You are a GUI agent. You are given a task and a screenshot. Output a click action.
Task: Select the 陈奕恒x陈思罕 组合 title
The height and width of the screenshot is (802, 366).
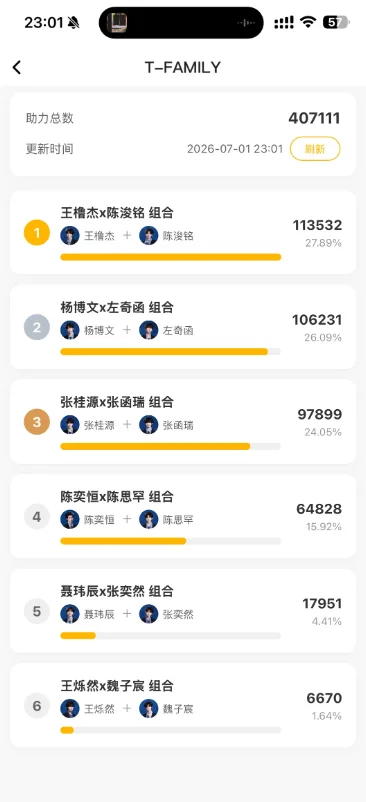[117, 497]
